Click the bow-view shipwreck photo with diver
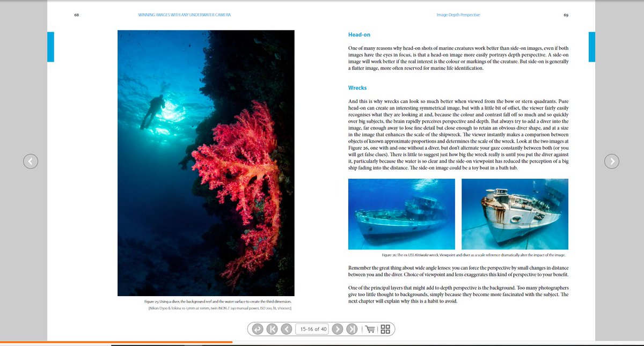Image resolution: width=644 pixels, height=346 pixels. pyautogui.click(x=515, y=214)
